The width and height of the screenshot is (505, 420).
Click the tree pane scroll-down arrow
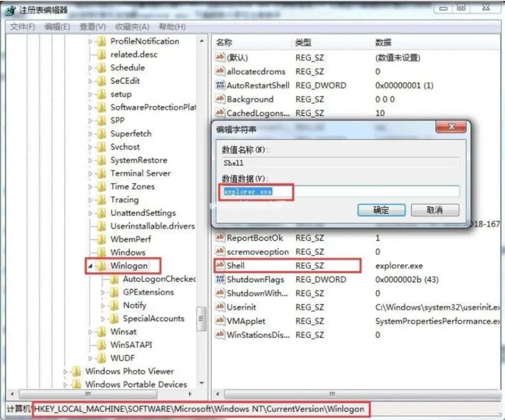pyautogui.click(x=202, y=383)
